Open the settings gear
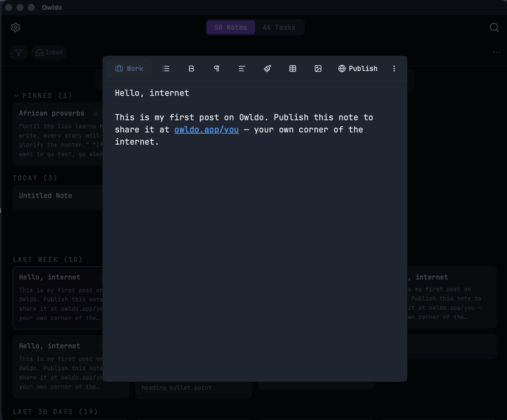This screenshot has width=507, height=420. [16, 27]
